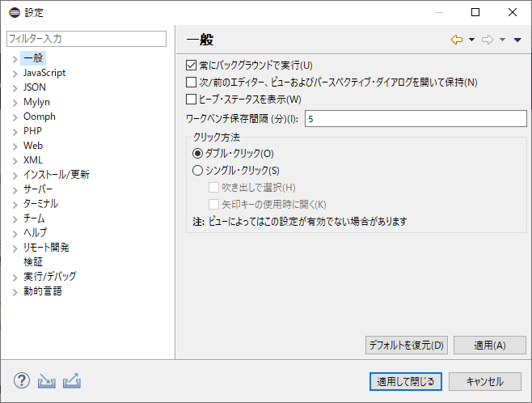
Task: Click the 適用(A) button
Action: click(x=490, y=346)
